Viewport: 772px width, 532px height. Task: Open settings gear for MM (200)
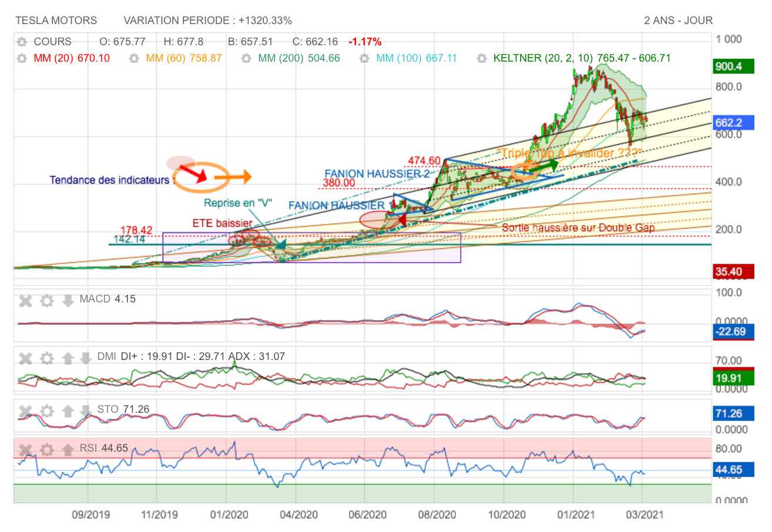click(x=247, y=59)
